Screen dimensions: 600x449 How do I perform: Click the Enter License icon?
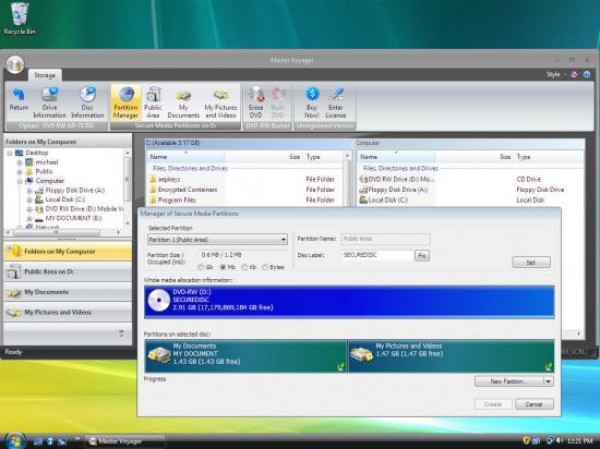(337, 99)
